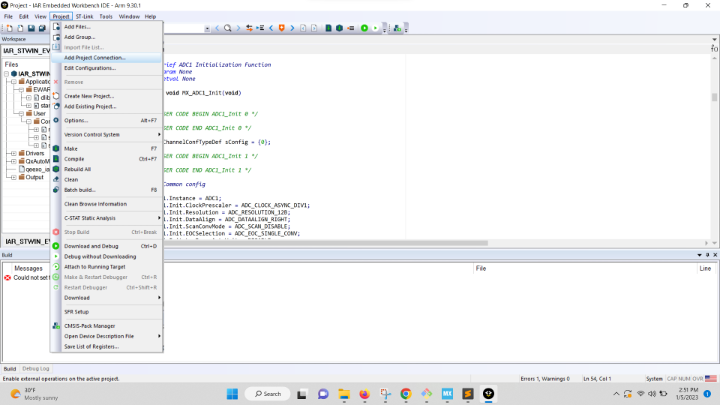The width and height of the screenshot is (720, 406).
Task: Switch to the Build tab at bottom
Action: click(10, 369)
